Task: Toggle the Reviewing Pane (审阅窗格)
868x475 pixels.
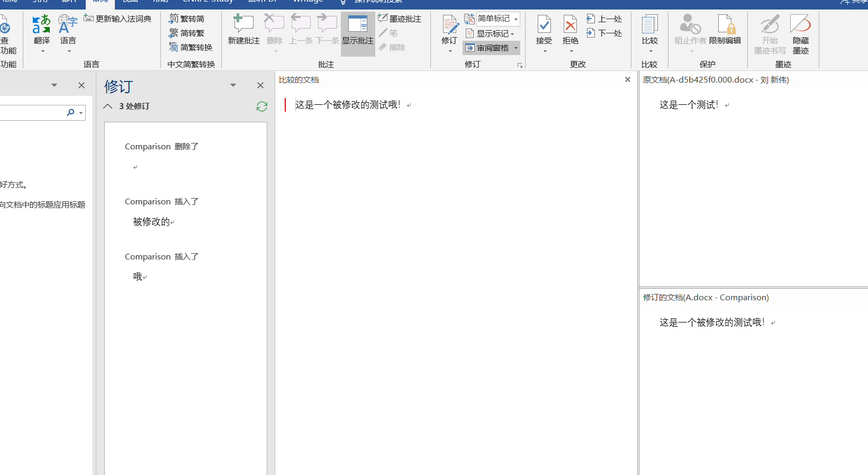Action: point(487,48)
